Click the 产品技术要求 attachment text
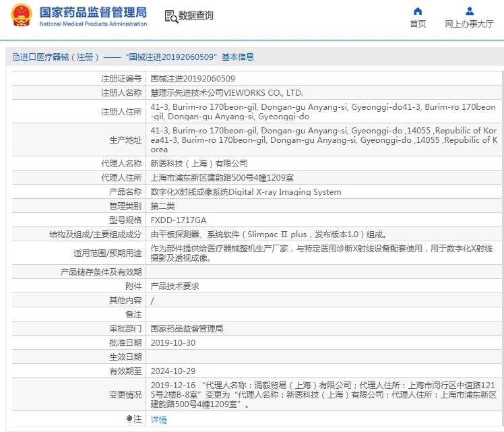504x432 pixels. point(175,286)
